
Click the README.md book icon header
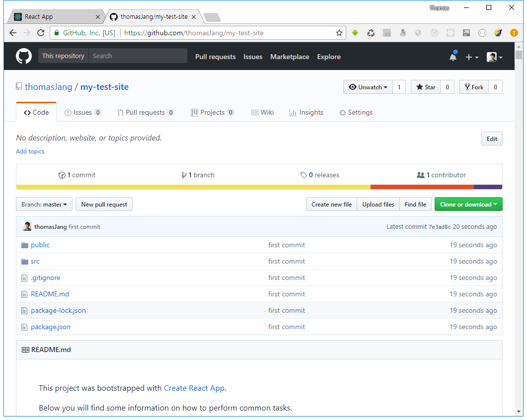[x=25, y=350]
